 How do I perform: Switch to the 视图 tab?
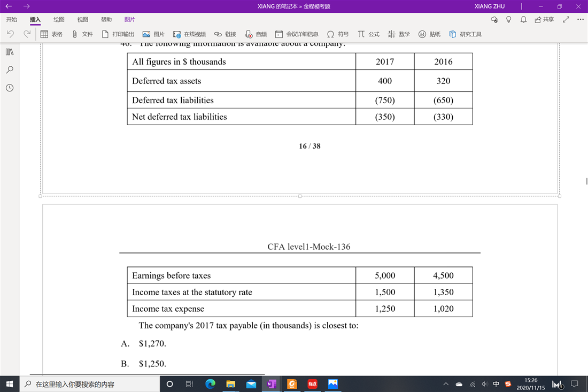tap(82, 20)
